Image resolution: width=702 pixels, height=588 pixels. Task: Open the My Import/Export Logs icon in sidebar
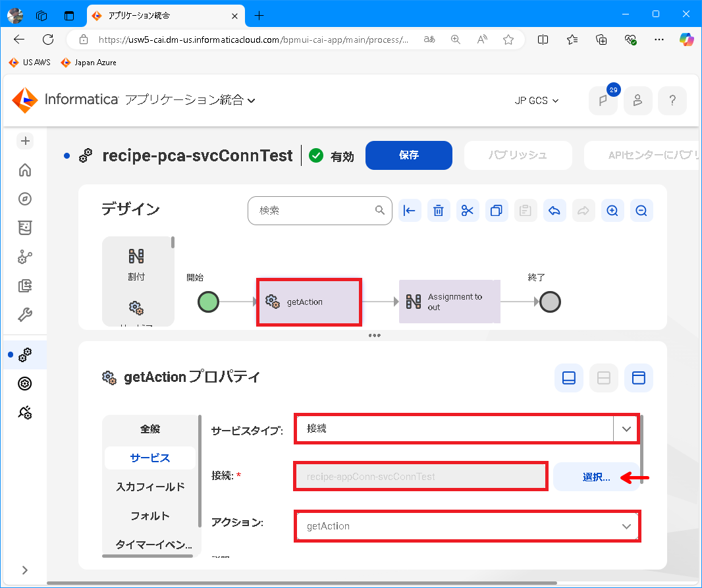tap(25, 286)
